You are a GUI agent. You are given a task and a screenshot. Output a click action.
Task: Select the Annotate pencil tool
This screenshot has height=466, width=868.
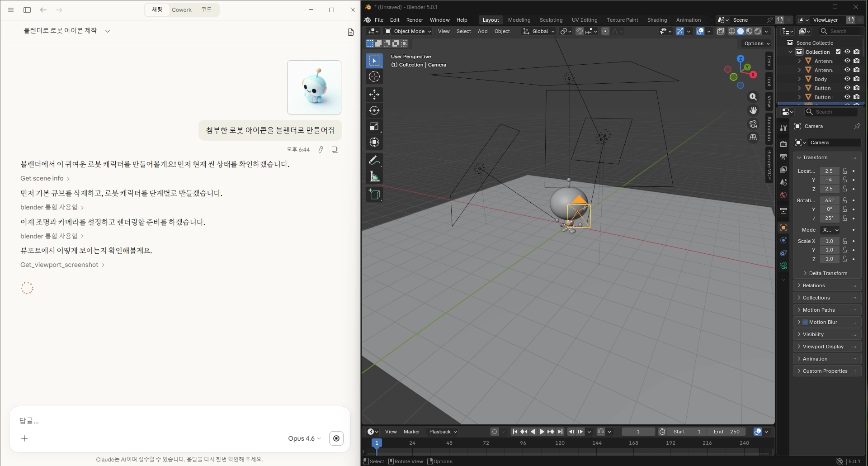point(374,160)
